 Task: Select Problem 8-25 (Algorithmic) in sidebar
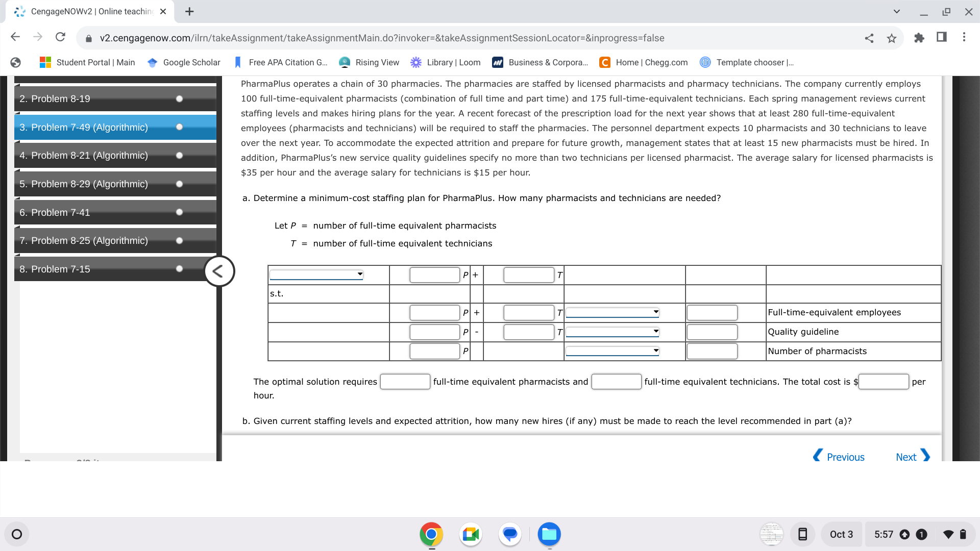coord(84,241)
